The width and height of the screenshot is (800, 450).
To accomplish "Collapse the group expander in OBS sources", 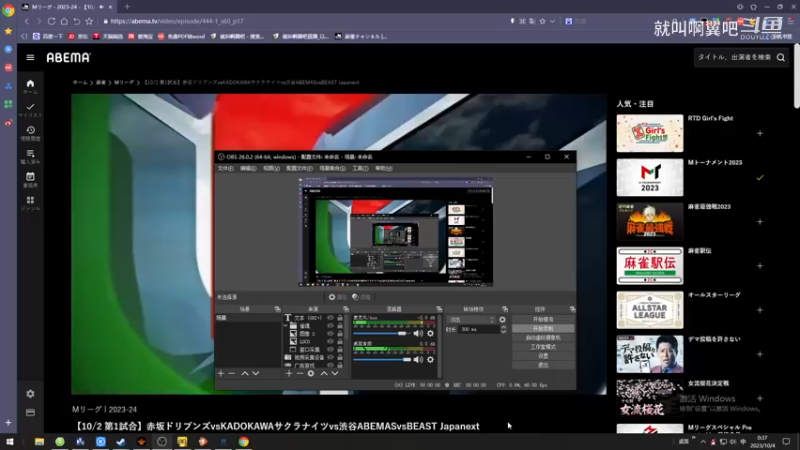I will tap(286, 326).
